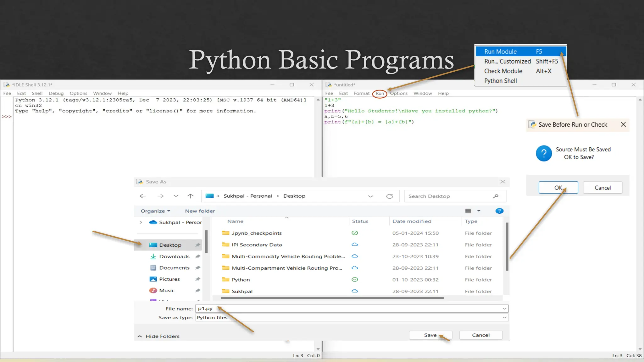This screenshot has width=644, height=362.
Task: Expand the address bar path history dropdown
Action: [x=370, y=196]
